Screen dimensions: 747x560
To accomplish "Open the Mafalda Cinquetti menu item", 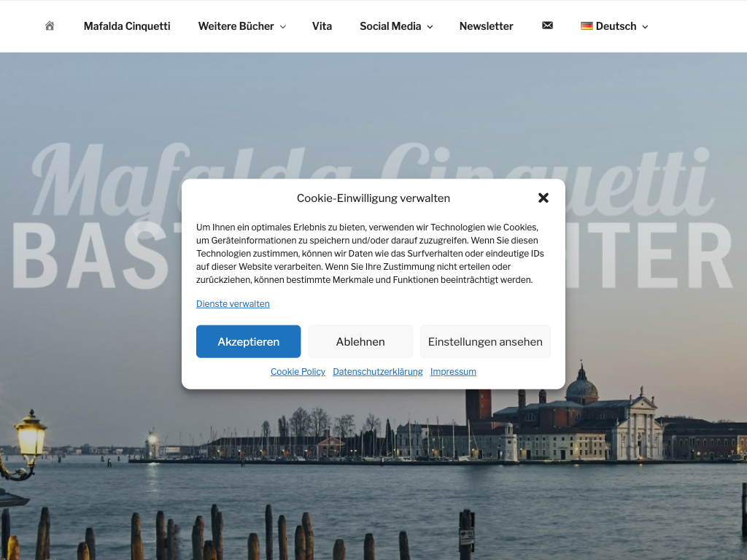I will point(127,26).
